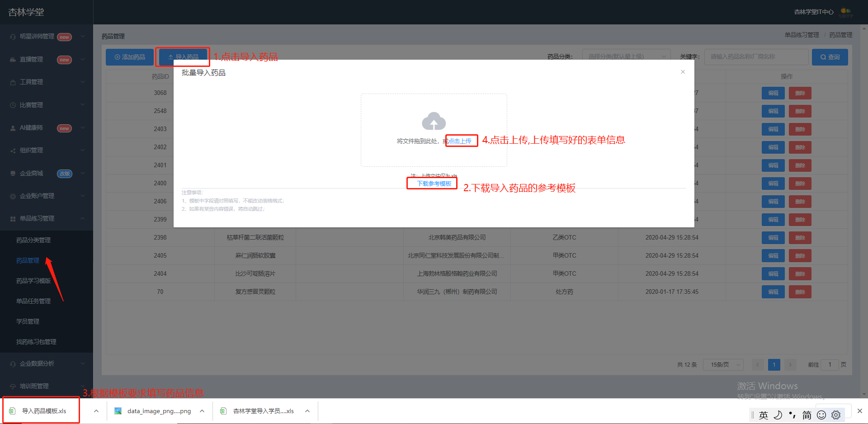Viewport: 868px width, 424px height.
Task: Click 编辑 for 复方感冒灵颗粒 row
Action: [773, 292]
